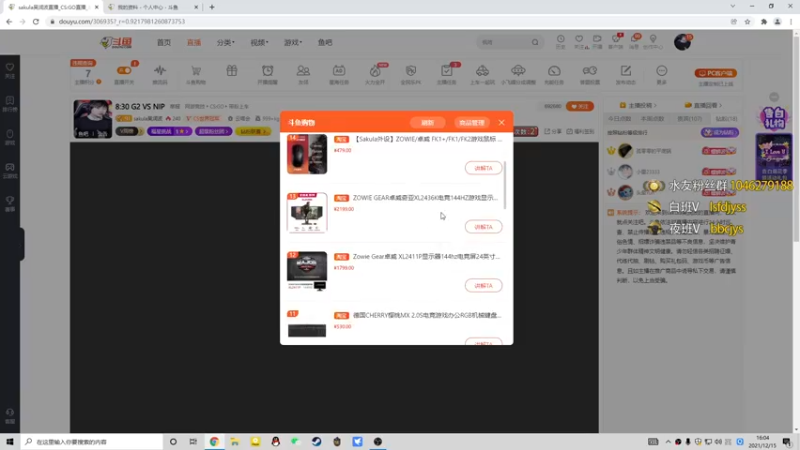This screenshot has height=450, width=800.
Task: Switch to the 本周贡献 ranking tab
Action: pos(652,118)
